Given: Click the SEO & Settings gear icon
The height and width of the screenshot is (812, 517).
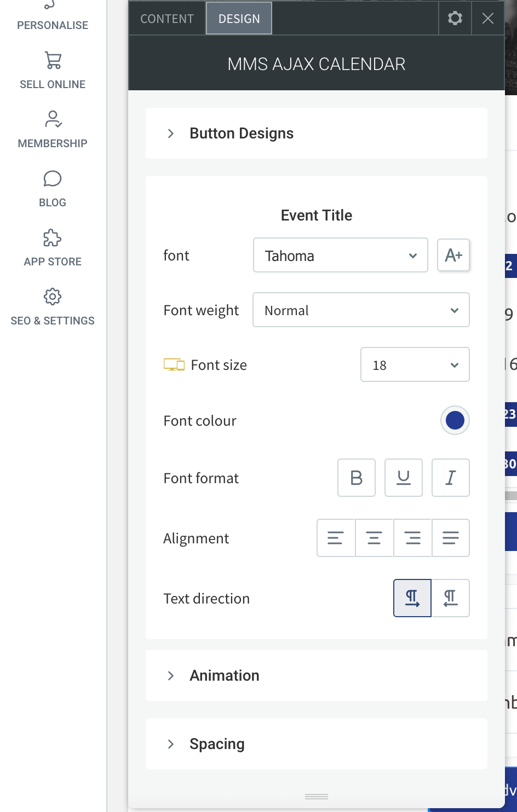Looking at the screenshot, I should point(52,296).
